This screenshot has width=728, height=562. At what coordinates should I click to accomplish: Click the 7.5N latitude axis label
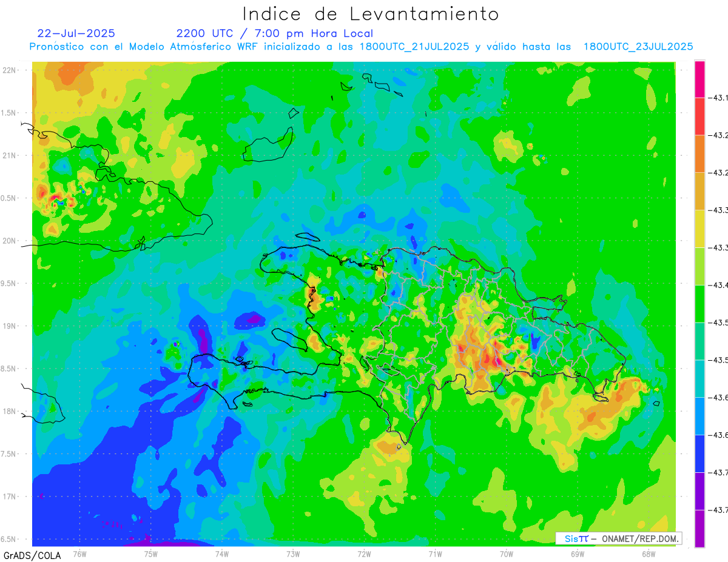pyautogui.click(x=9, y=454)
